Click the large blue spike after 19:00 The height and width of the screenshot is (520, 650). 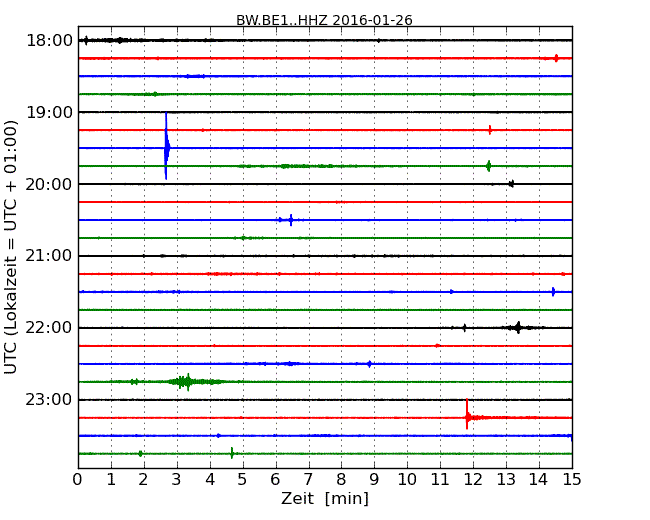click(167, 146)
